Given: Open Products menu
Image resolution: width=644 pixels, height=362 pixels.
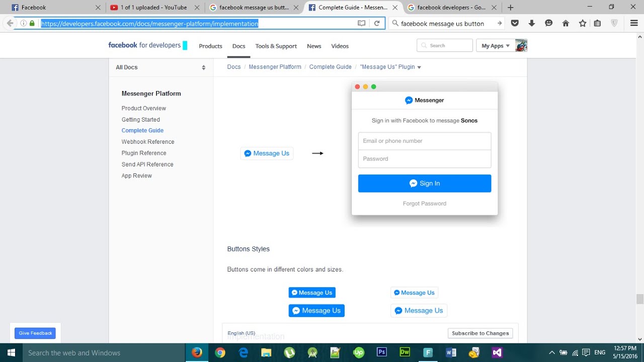Looking at the screenshot, I should pos(210,46).
